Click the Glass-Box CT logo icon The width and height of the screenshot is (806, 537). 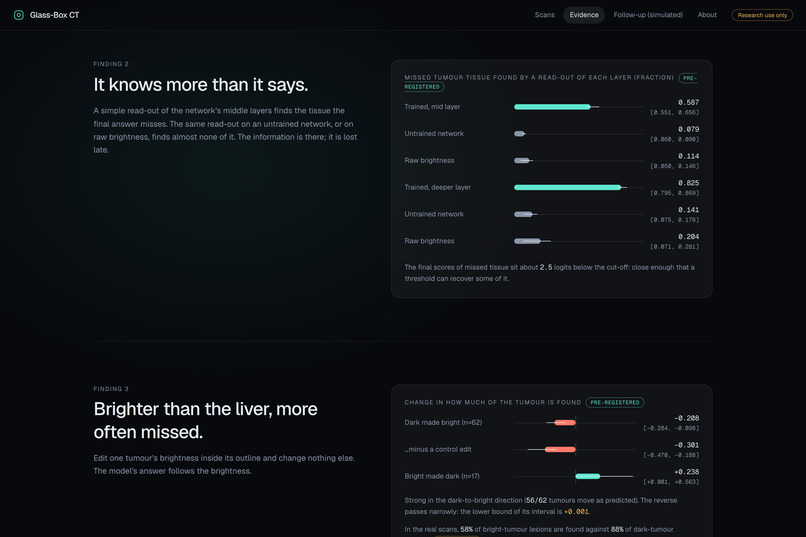pos(19,15)
